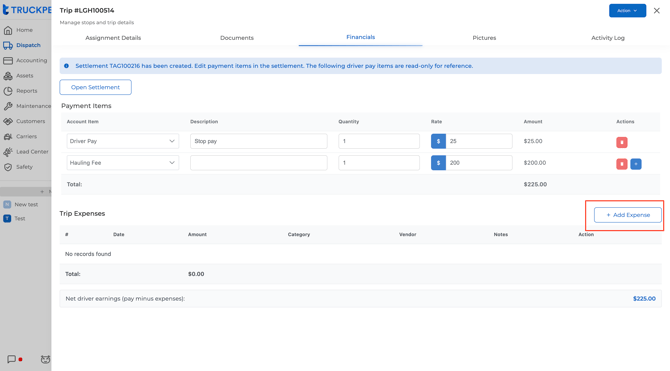
Task: Click the Hauling Fee quantity field
Action: 379,163
